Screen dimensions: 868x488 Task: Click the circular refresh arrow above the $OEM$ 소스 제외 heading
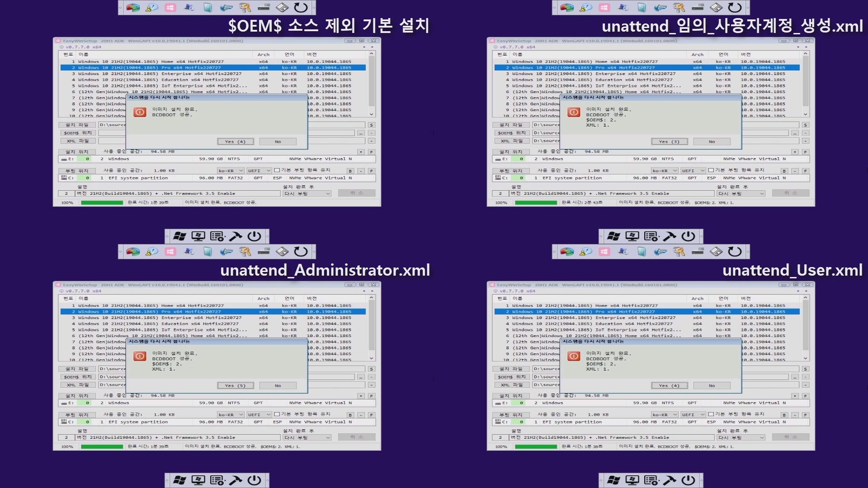(x=301, y=8)
